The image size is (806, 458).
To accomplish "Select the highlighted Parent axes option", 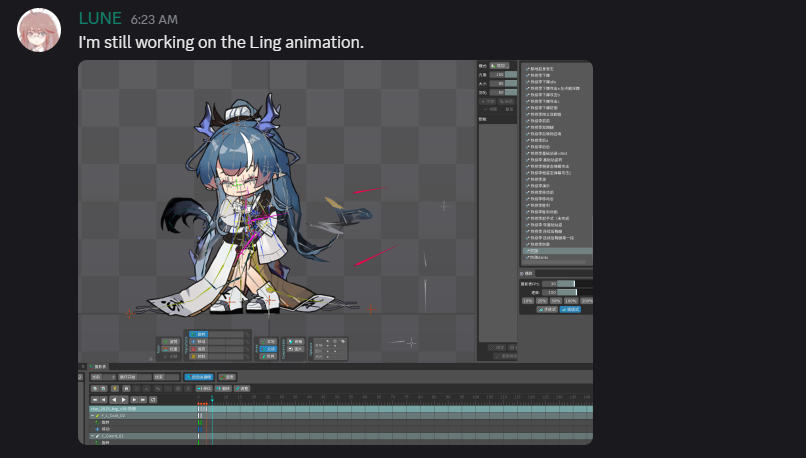I will pyautogui.click(x=268, y=349).
